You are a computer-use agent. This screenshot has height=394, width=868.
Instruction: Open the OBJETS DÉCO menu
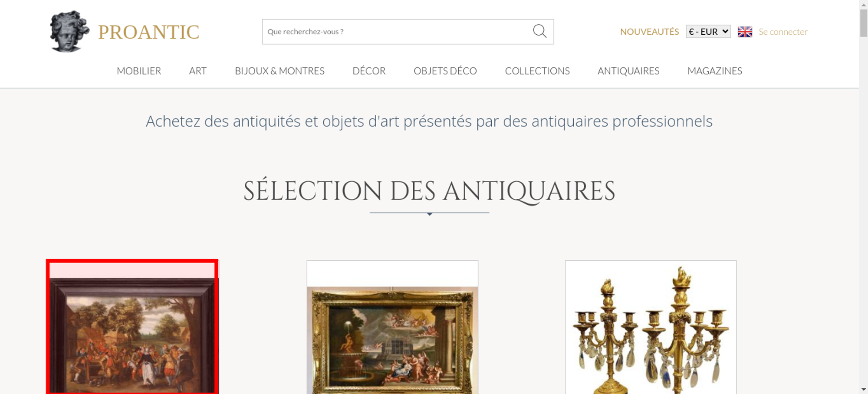(x=445, y=71)
